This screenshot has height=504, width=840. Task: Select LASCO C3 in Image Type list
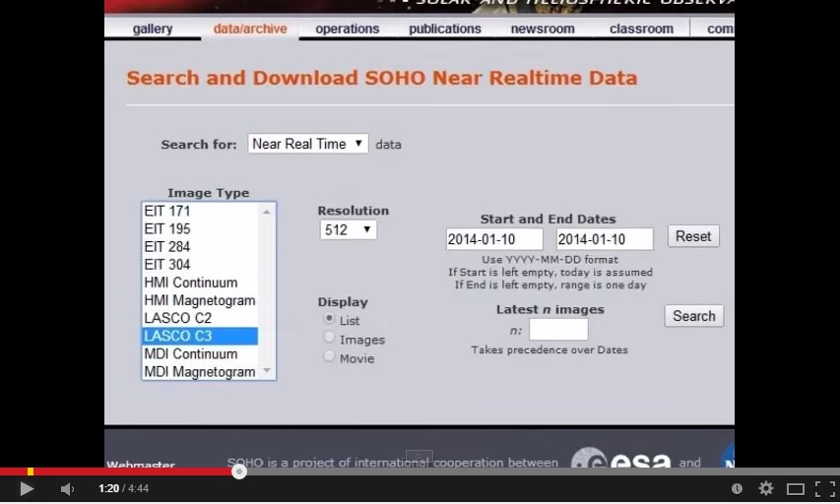[200, 336]
